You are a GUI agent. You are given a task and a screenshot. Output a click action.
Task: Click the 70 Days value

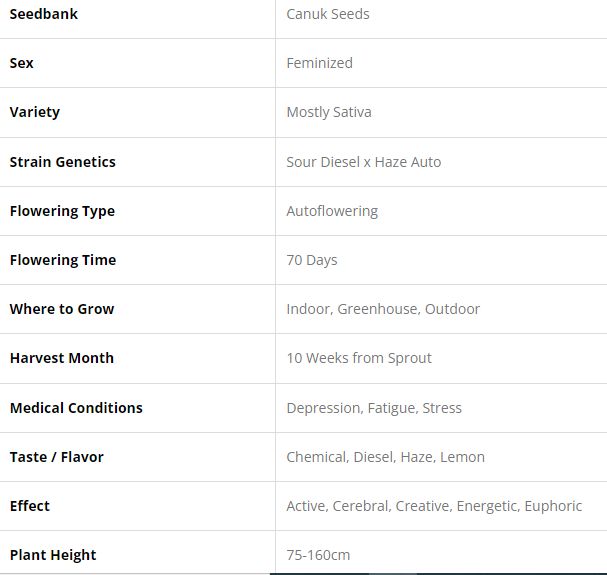coord(311,260)
